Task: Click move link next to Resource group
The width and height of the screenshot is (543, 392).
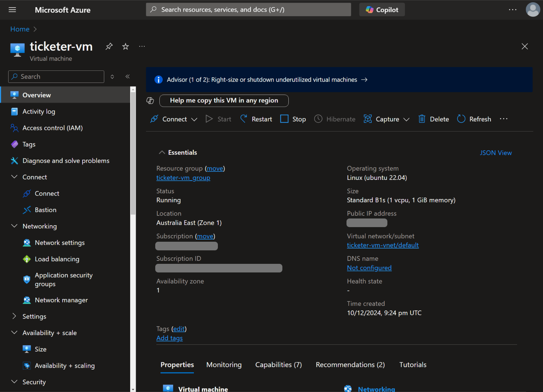Action: 215,169
